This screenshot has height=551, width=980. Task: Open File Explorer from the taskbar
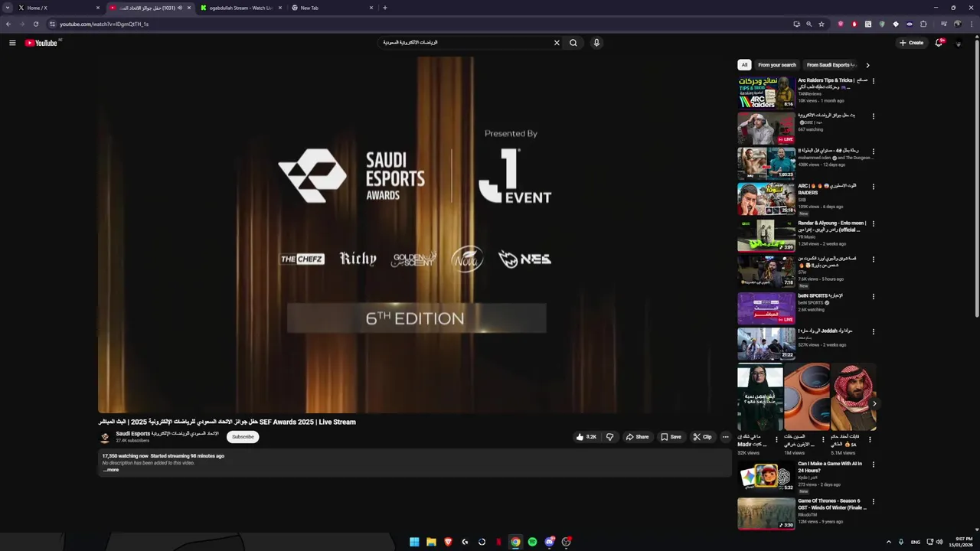point(431,542)
